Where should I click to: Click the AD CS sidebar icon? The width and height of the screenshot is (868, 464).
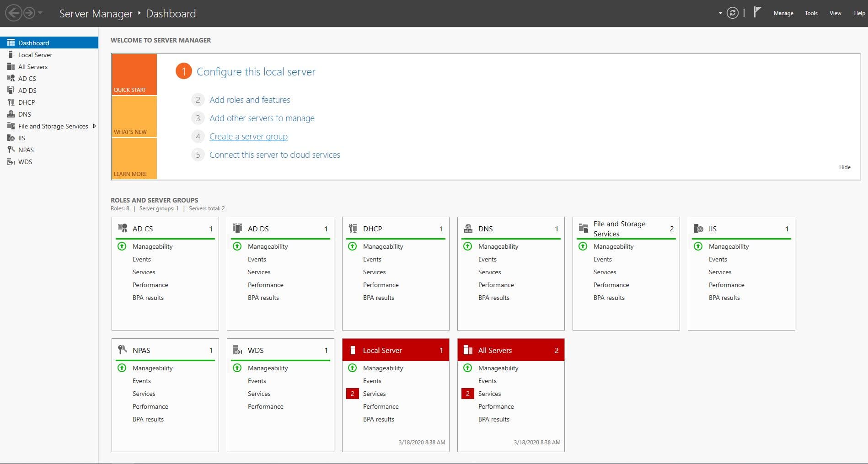pos(11,78)
